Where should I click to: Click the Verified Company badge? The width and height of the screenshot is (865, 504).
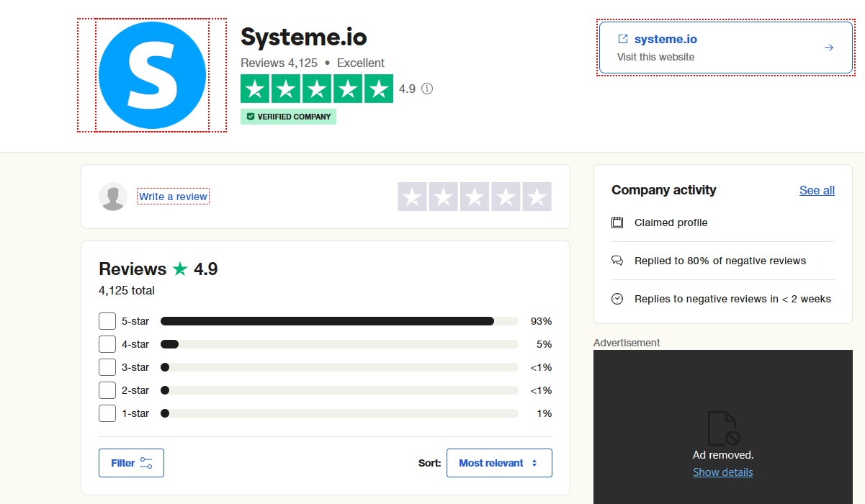pyautogui.click(x=288, y=117)
